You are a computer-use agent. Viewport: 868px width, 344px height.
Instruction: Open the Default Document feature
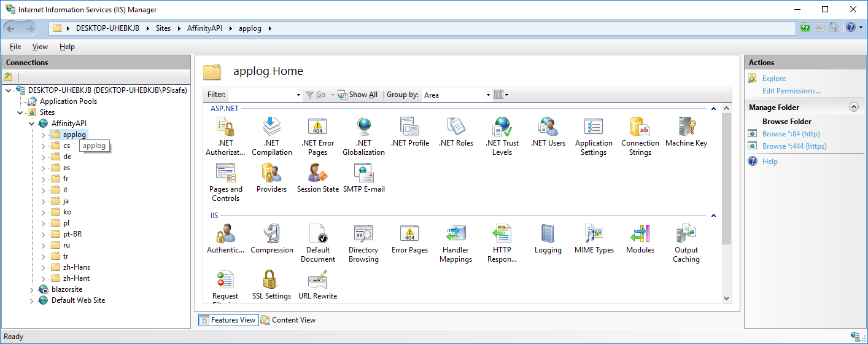(x=317, y=237)
